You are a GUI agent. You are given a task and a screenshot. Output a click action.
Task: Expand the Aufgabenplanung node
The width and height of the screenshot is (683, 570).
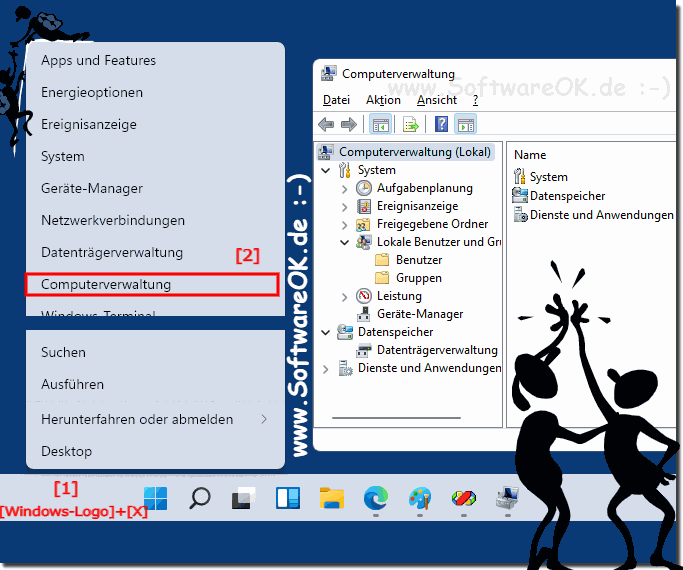tap(345, 189)
